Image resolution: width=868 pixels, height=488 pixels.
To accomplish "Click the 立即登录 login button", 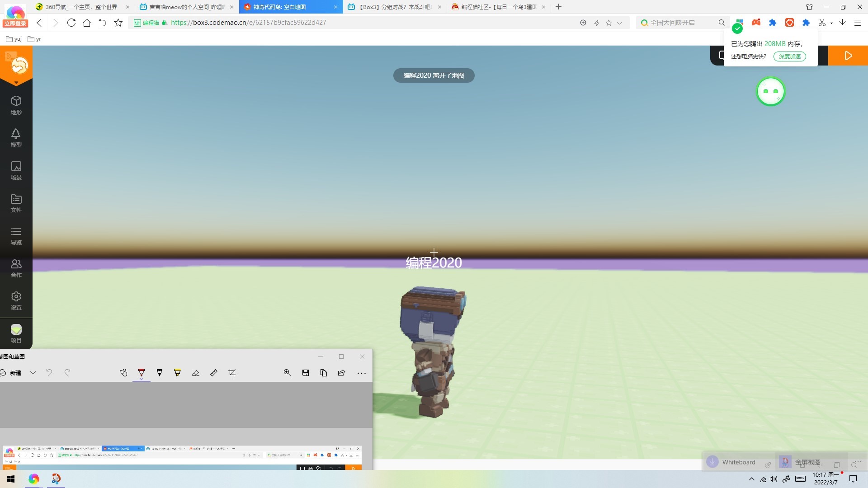I will click(15, 23).
